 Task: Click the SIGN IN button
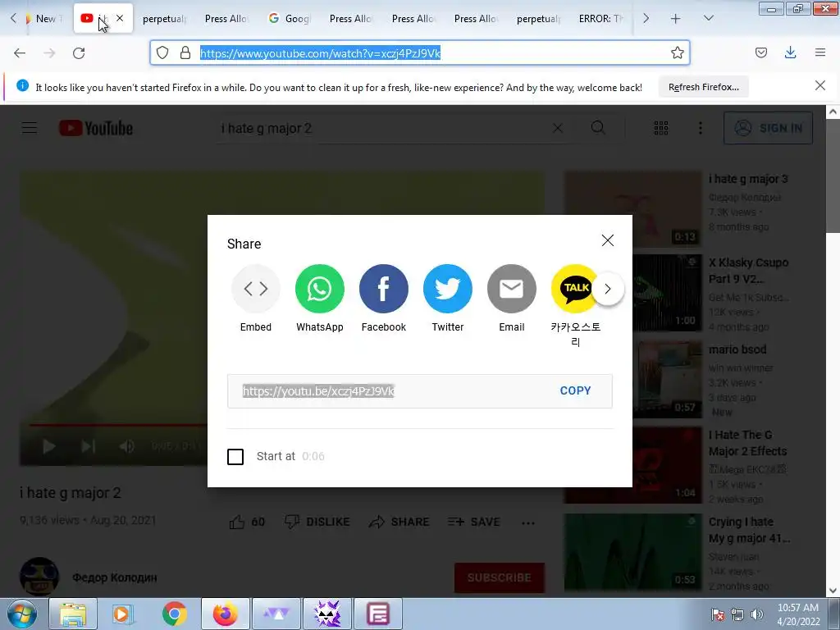pos(768,128)
